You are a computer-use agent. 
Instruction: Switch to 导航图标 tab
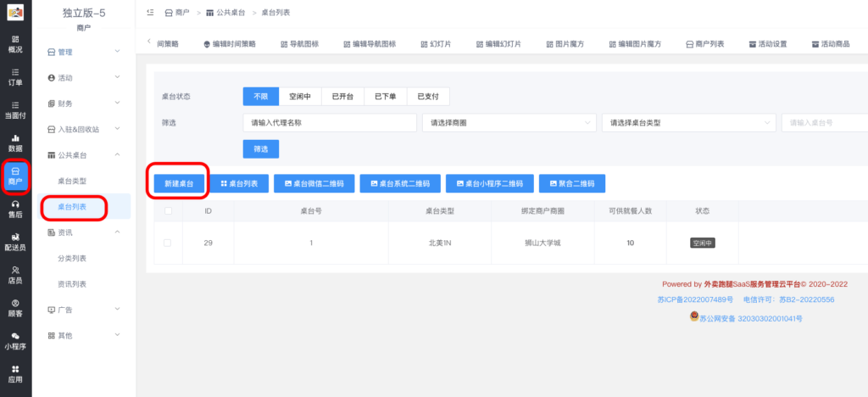[x=299, y=44]
